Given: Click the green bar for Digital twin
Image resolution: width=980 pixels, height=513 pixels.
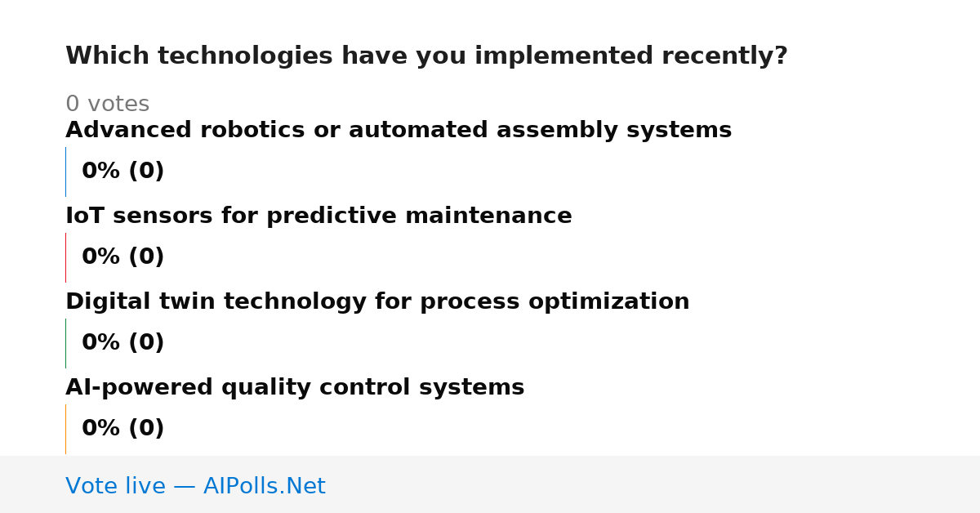Looking at the screenshot, I should [65, 343].
